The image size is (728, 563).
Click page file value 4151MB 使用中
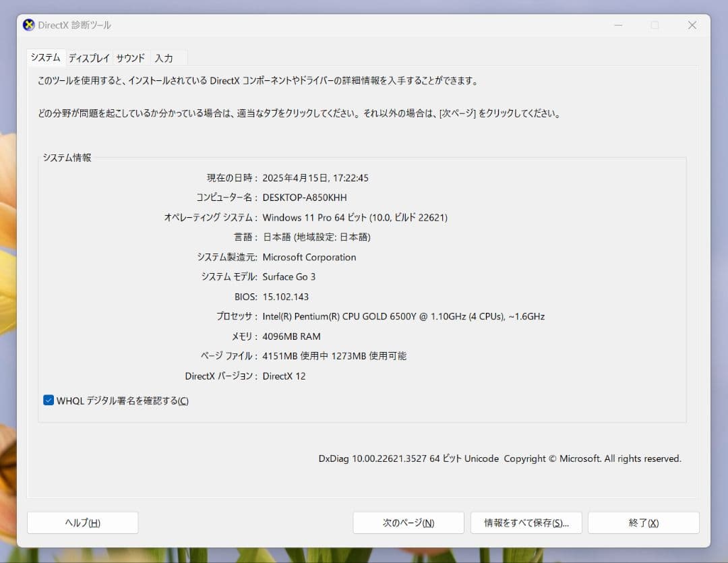pos(334,356)
